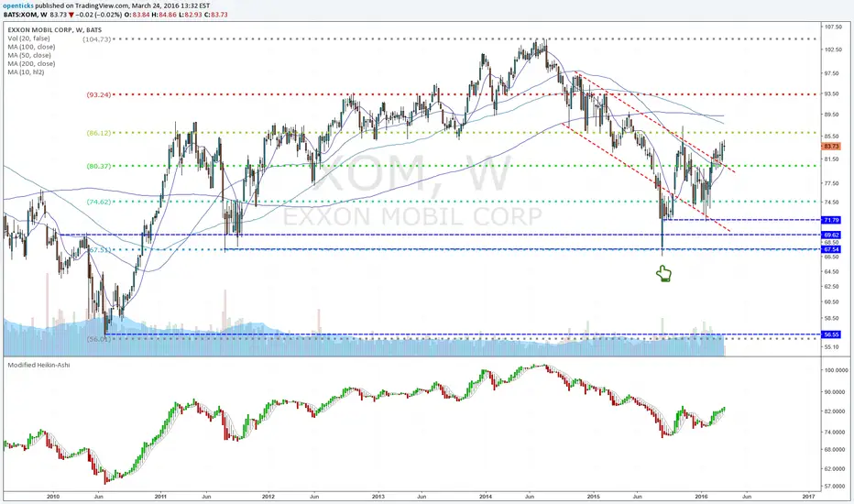Click 77.50 on the price axis
Viewport: 854px width, 504px height.
point(832,183)
